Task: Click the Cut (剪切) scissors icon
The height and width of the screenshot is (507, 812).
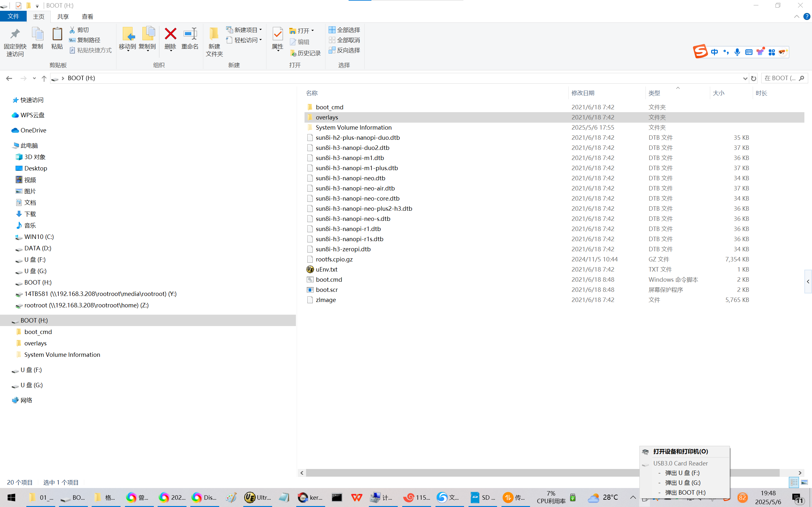Action: [x=72, y=30]
